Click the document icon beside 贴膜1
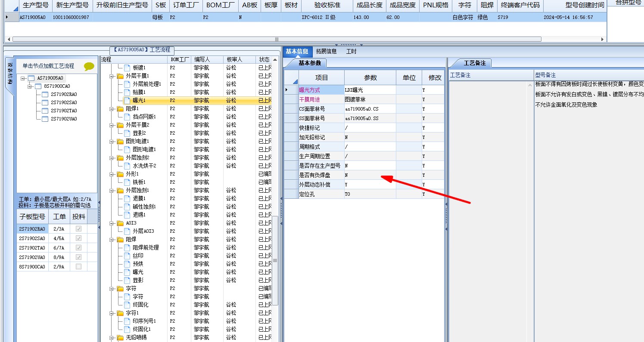644x342 pixels. pyautogui.click(x=127, y=92)
